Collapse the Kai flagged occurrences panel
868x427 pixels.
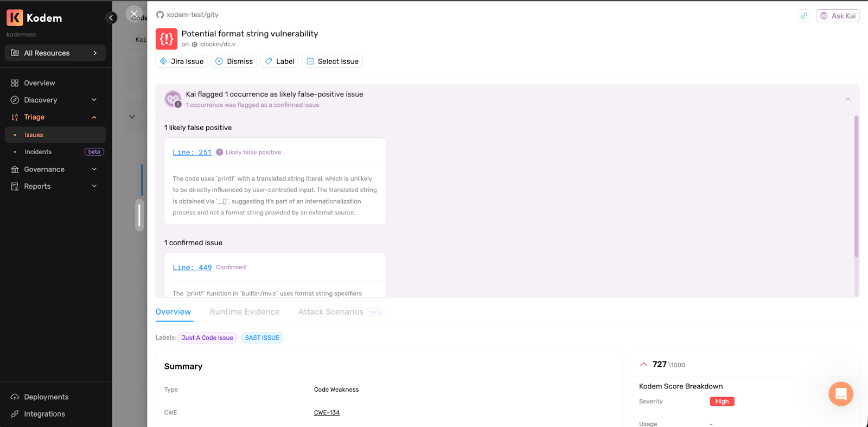pyautogui.click(x=848, y=99)
